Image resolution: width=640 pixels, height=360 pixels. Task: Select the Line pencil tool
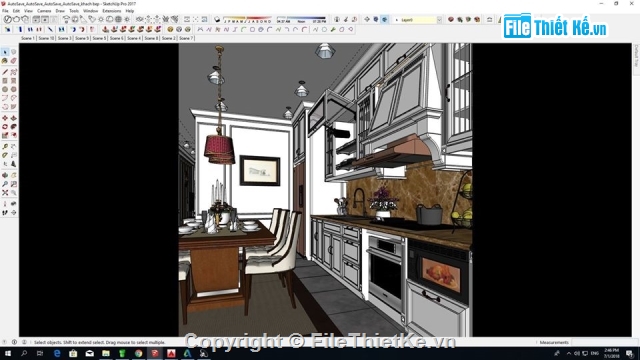point(5,72)
